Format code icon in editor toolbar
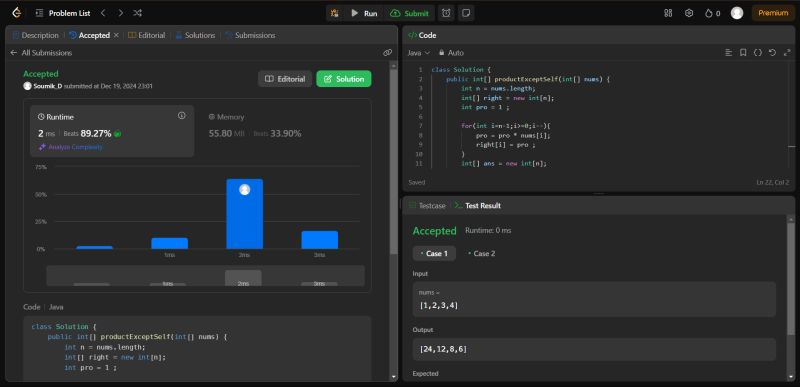Image resolution: width=800 pixels, height=387 pixels. tap(729, 53)
